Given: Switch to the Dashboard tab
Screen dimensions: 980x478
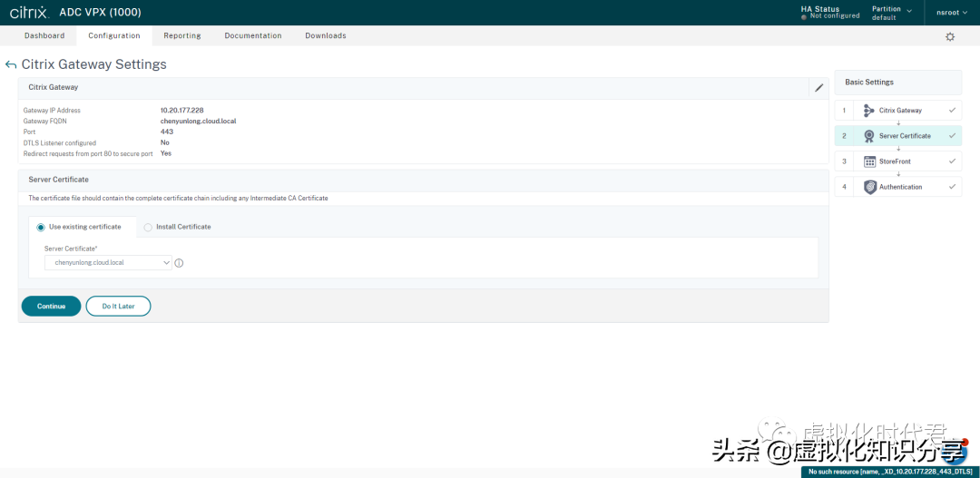Looking at the screenshot, I should [x=44, y=35].
